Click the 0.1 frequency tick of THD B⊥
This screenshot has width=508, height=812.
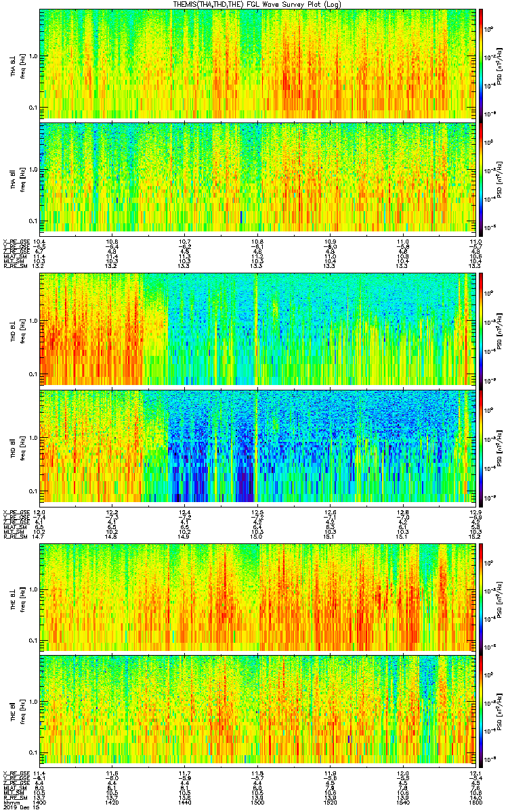click(33, 374)
